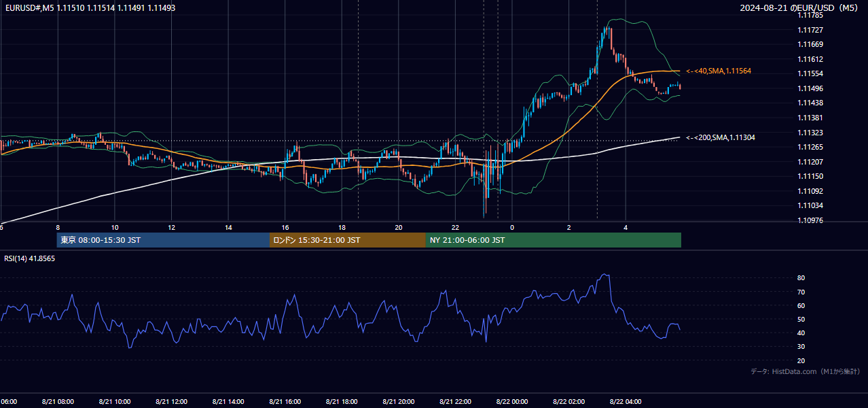Click the 8/22 00:00 time axis label
The image size is (868, 408).
click(512, 402)
